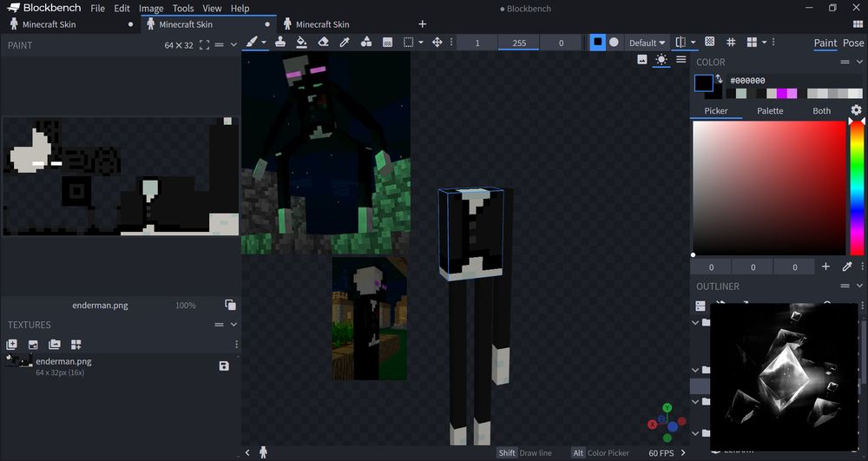Select enderman.png in textures list

click(x=121, y=366)
